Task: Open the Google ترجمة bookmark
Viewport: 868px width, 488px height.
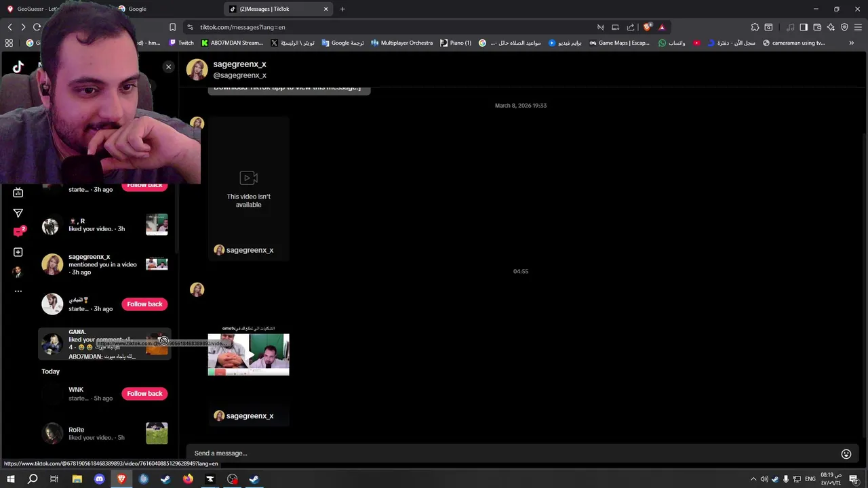Action: (x=342, y=43)
